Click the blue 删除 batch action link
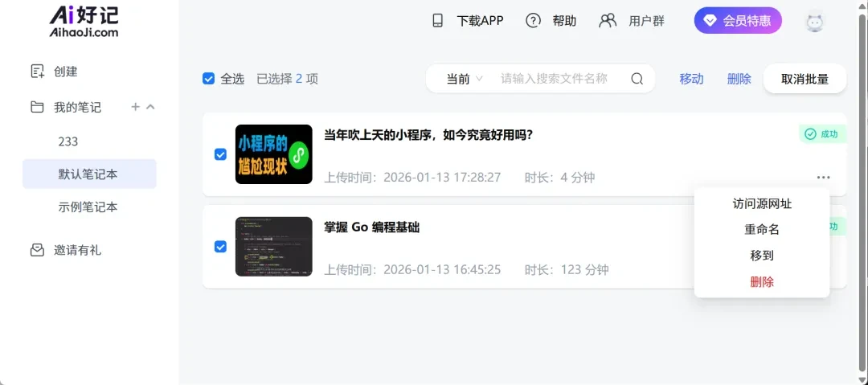This screenshot has width=868, height=385. pyautogui.click(x=739, y=79)
